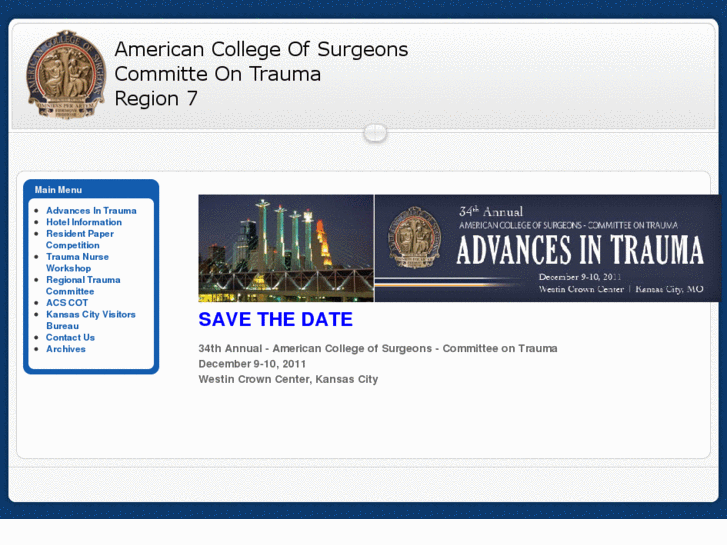Click the seal emblem inside the conference banner
This screenshot has height=545, width=727.
(x=415, y=237)
